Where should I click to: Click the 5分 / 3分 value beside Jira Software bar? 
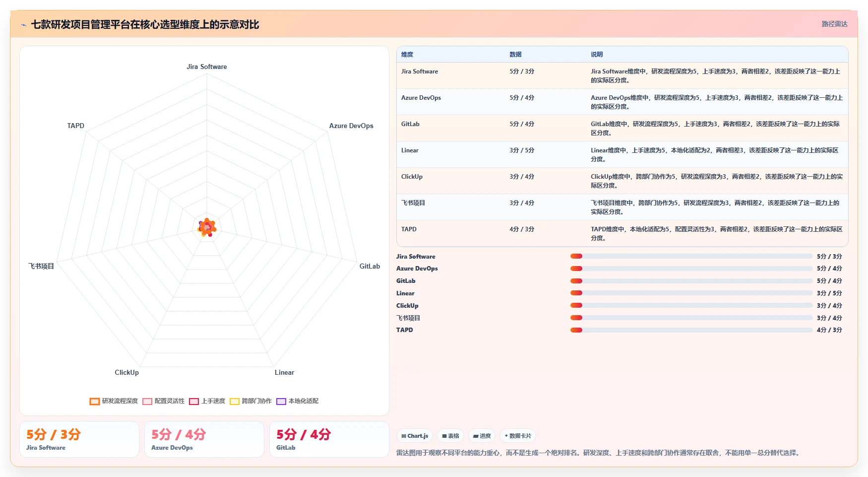[x=829, y=256]
